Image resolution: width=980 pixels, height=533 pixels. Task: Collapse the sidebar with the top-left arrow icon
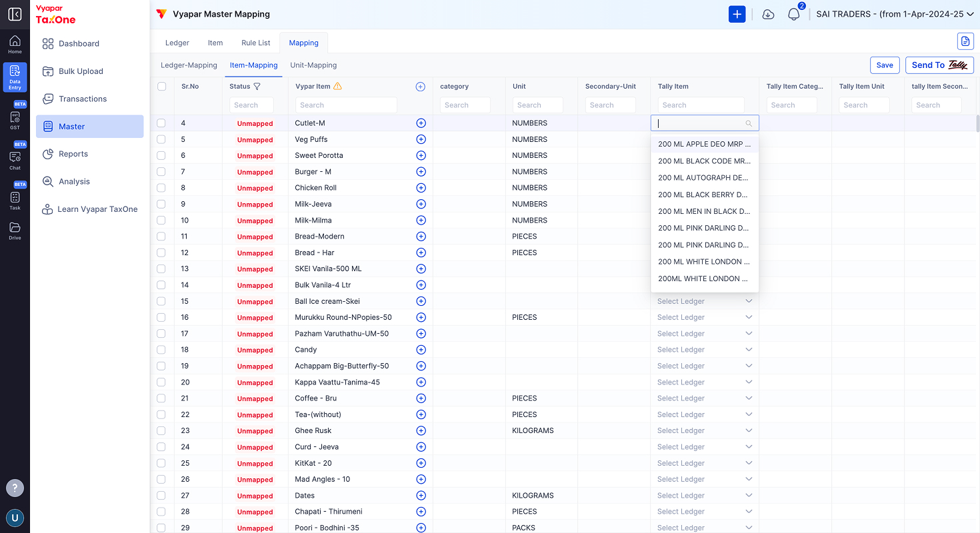[15, 14]
